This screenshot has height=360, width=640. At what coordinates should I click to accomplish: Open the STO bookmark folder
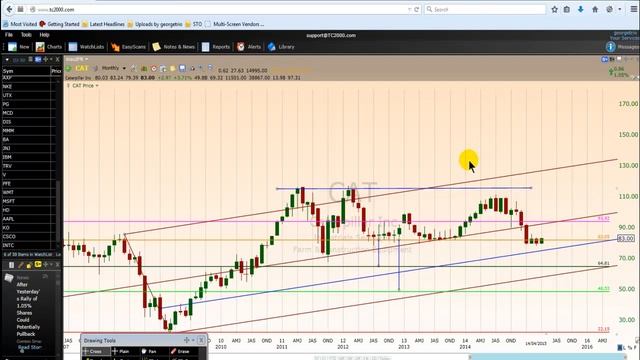(x=193, y=24)
